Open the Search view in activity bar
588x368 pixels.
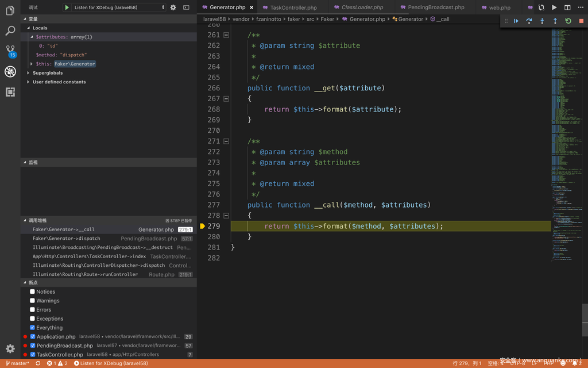(10, 30)
